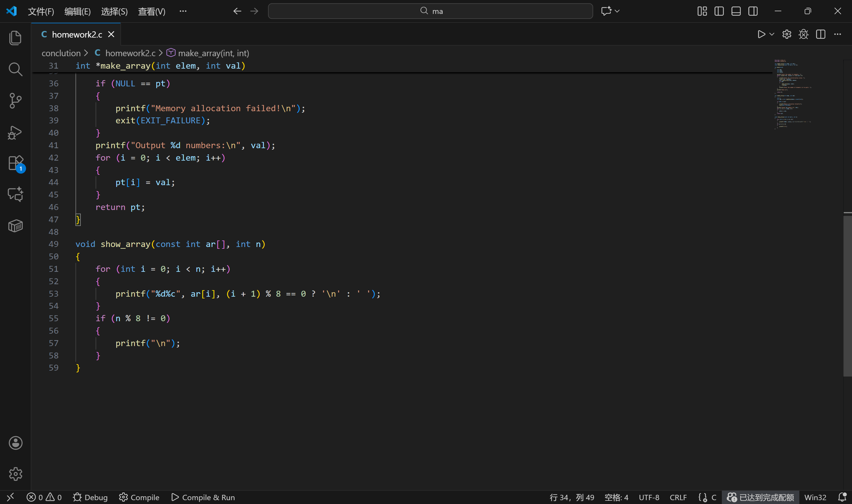The width and height of the screenshot is (852, 504).
Task: Open the Copilot chat dropdown in title bar
Action: [x=617, y=11]
